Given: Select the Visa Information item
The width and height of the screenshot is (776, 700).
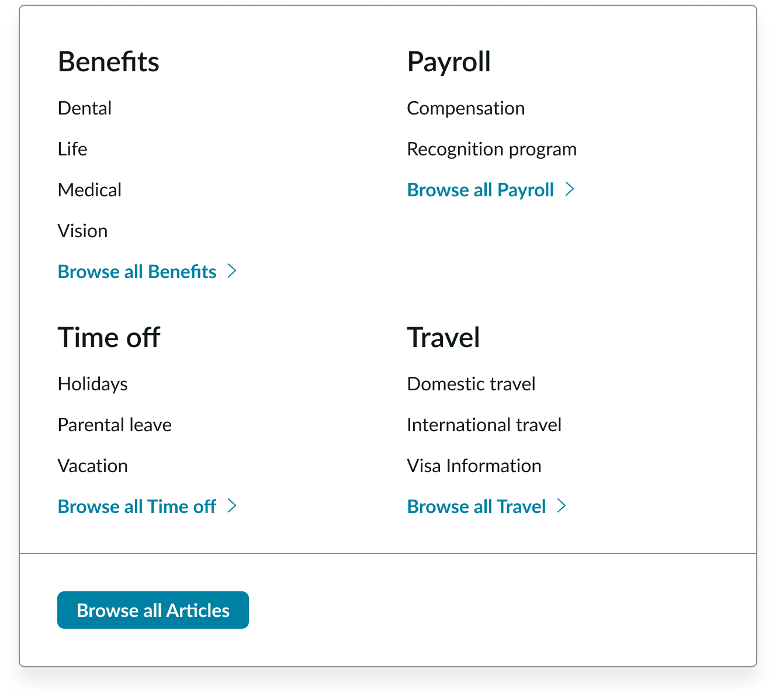Looking at the screenshot, I should coord(474,466).
